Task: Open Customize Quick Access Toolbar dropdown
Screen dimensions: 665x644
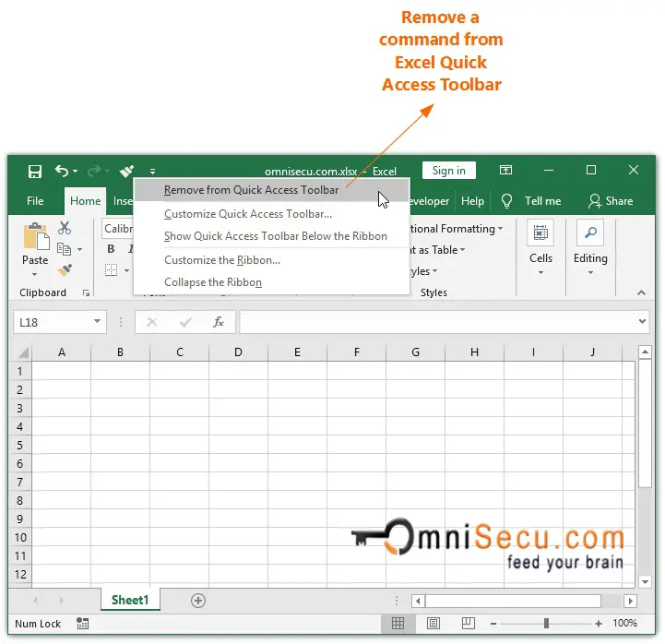Action: pyautogui.click(x=152, y=172)
